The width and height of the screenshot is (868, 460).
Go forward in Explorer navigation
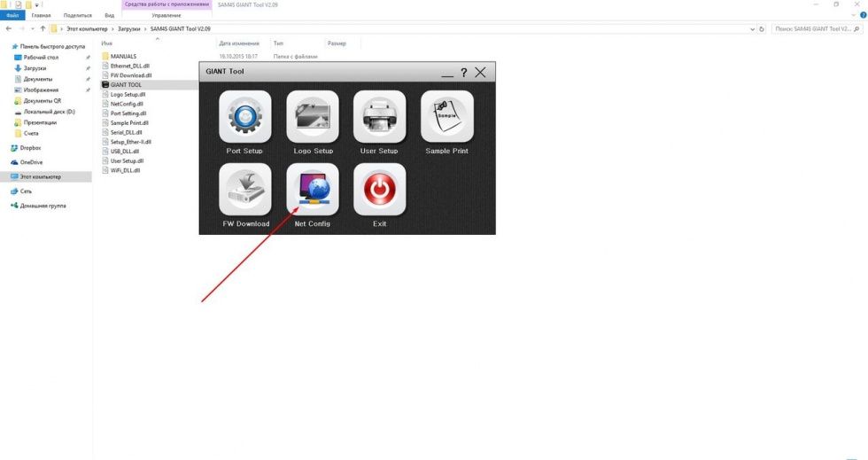click(21, 29)
